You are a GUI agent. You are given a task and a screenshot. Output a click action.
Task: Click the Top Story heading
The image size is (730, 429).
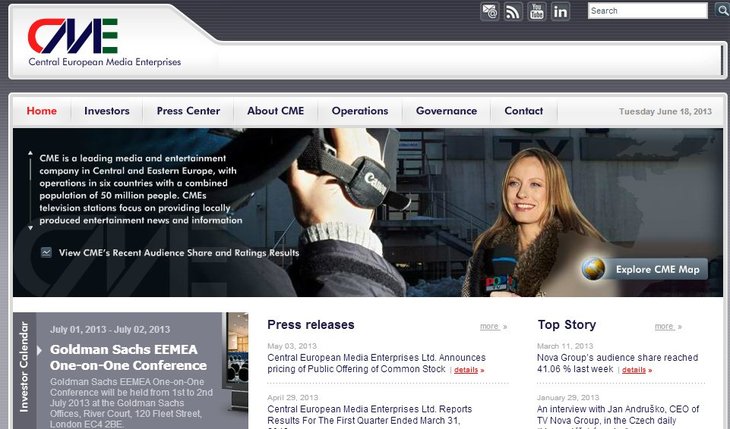click(x=567, y=325)
